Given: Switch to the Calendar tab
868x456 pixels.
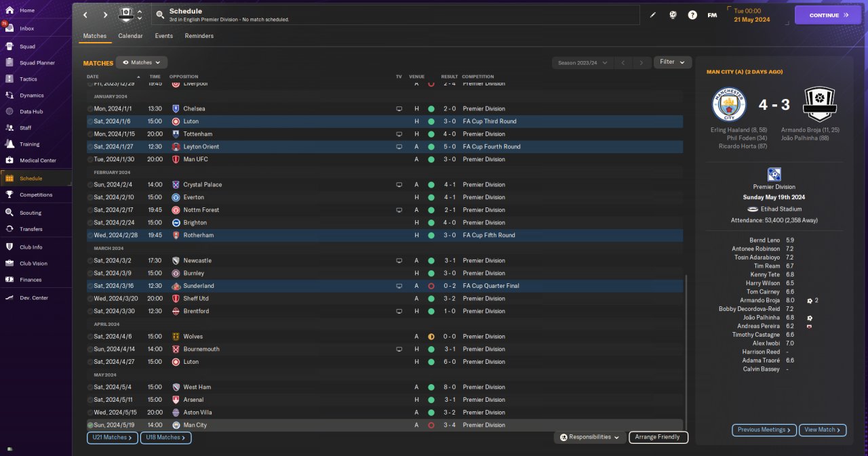Looking at the screenshot, I should coord(130,36).
